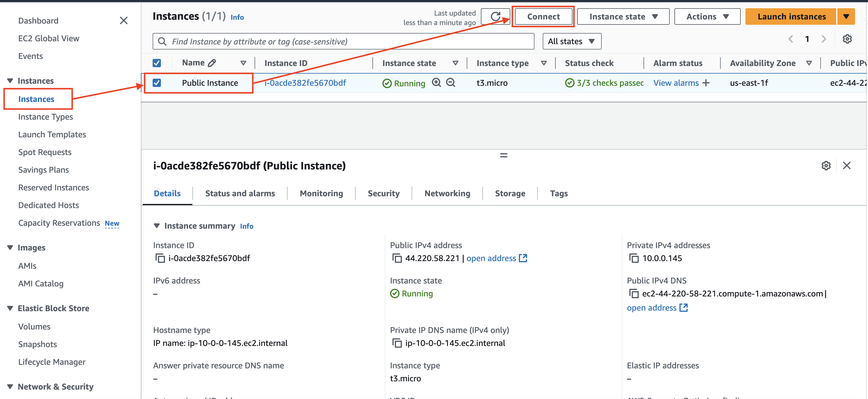
Task: Toggle the select-all header checkbox
Action: pyautogui.click(x=157, y=63)
